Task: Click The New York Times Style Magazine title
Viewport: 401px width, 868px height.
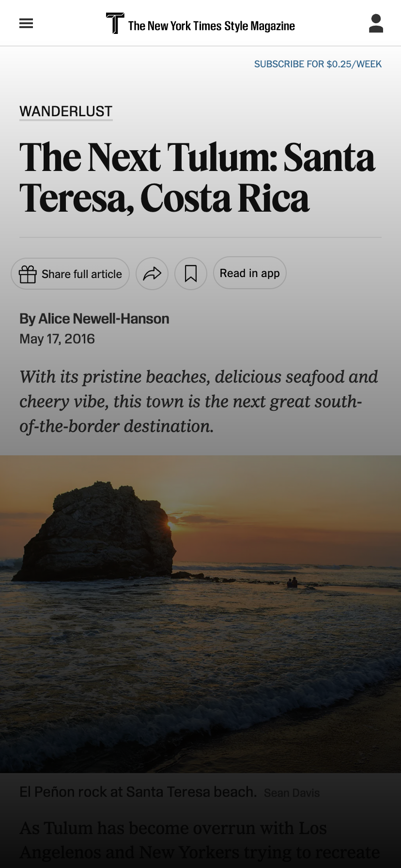Action: 212,26
